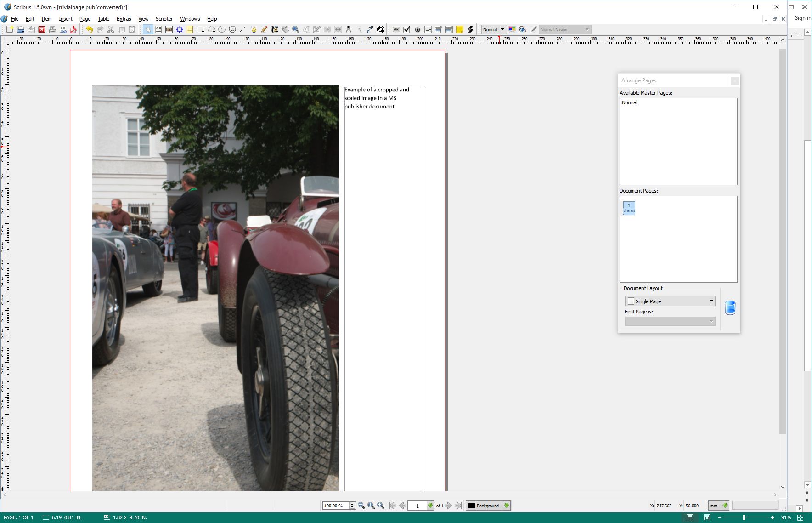The width and height of the screenshot is (812, 523).
Task: Insert a PDF Push Button labeled OK
Action: pos(396,29)
